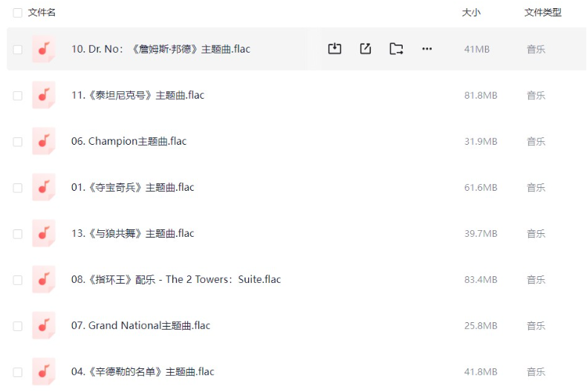Click the music file icon for 06. Champion
Screen dimensions: 587x392
tap(44, 141)
